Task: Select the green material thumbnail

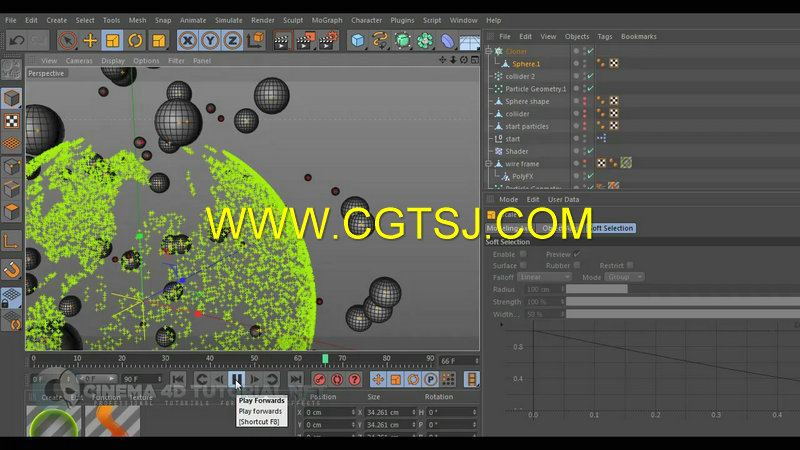Action: coord(54,421)
